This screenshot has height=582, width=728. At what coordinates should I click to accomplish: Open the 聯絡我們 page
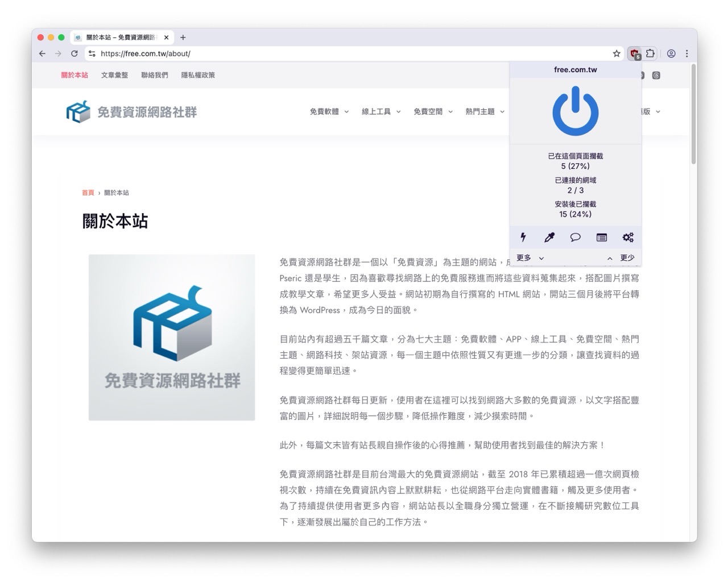[155, 75]
